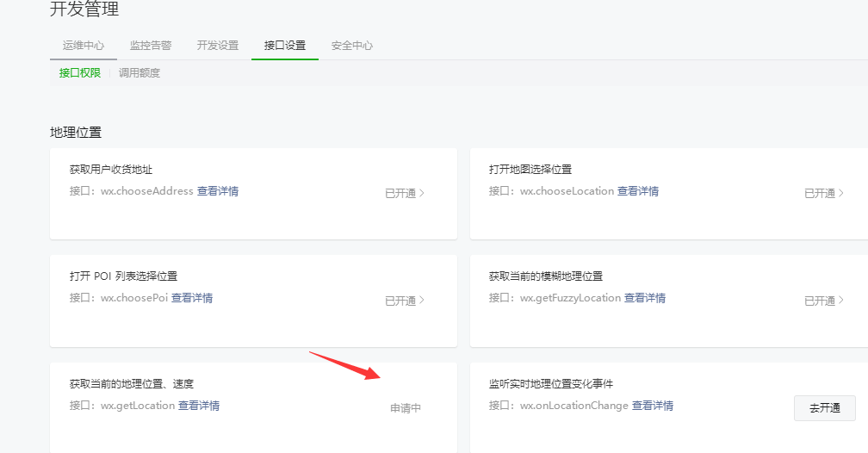868x453 pixels.
Task: Open the 监控告警 tab
Action: pyautogui.click(x=151, y=46)
